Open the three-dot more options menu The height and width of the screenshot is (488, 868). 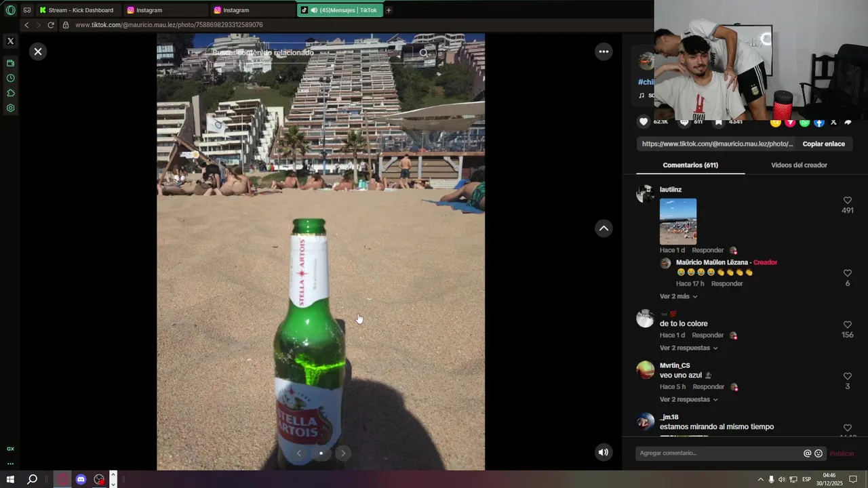(604, 52)
